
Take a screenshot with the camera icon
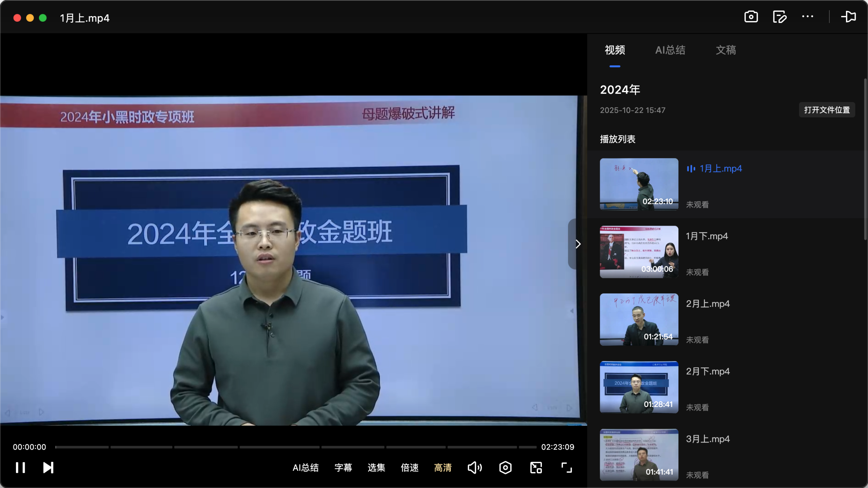(751, 17)
